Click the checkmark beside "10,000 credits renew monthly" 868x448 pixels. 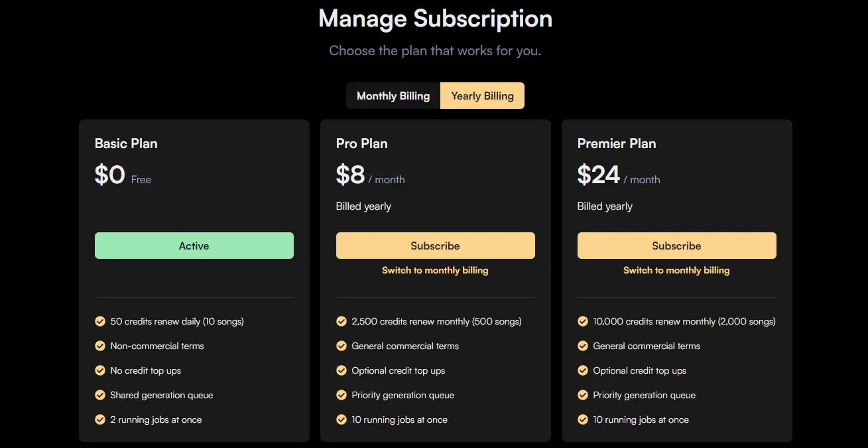pos(583,321)
